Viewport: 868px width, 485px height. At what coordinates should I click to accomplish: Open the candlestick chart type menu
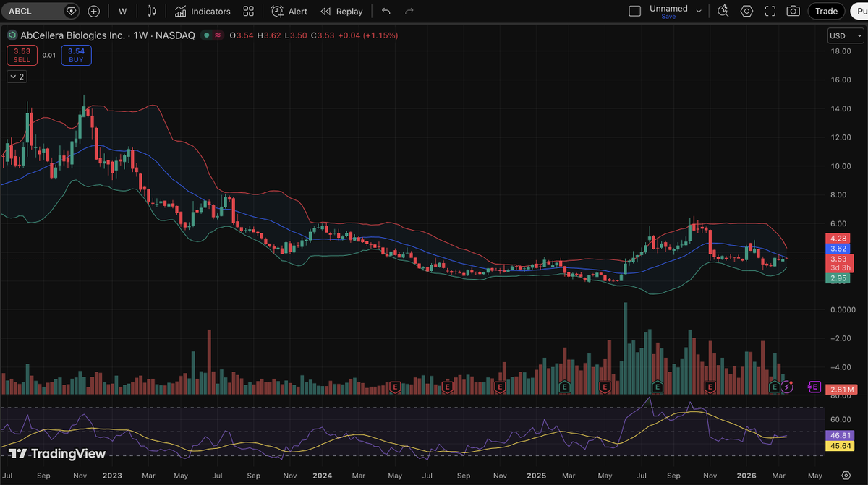click(x=151, y=11)
